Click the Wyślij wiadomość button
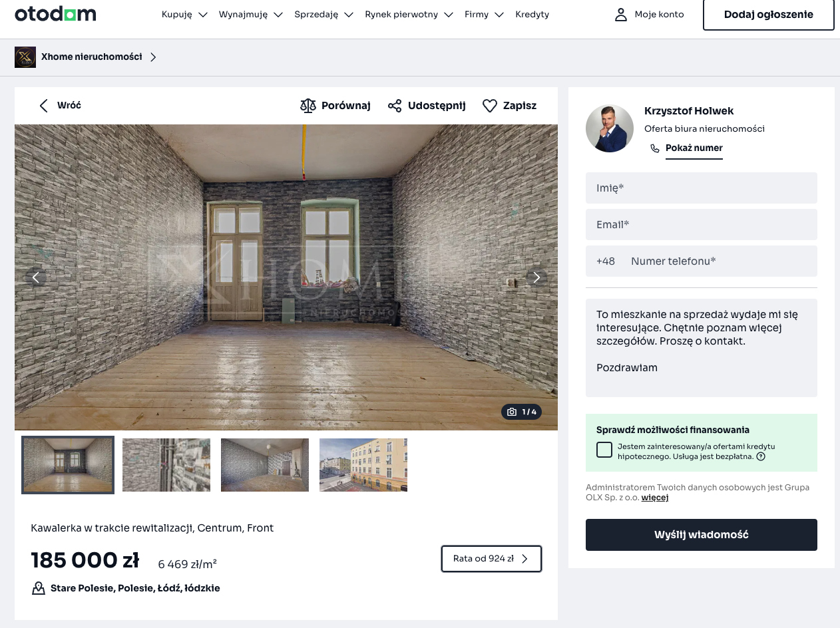This screenshot has height=628, width=840. pos(702,535)
